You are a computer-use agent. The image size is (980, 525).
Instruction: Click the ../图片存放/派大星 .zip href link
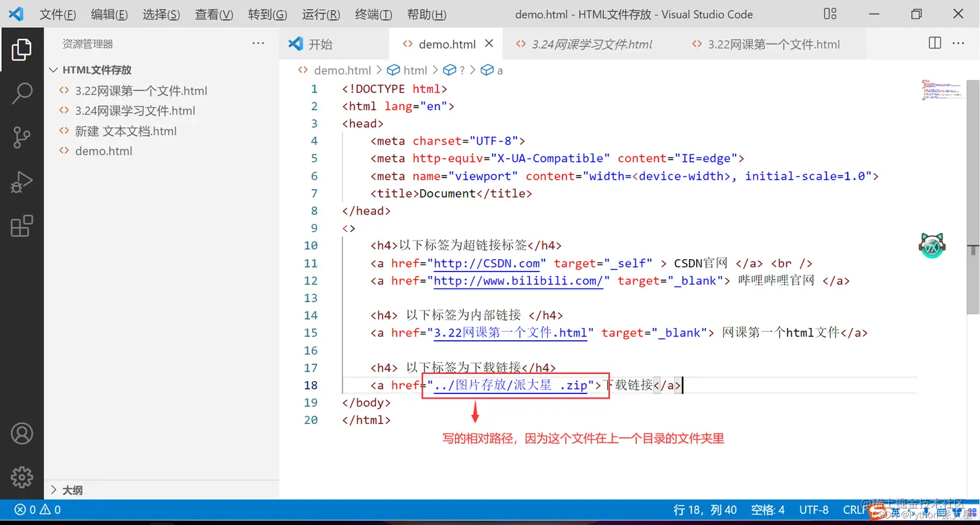511,385
